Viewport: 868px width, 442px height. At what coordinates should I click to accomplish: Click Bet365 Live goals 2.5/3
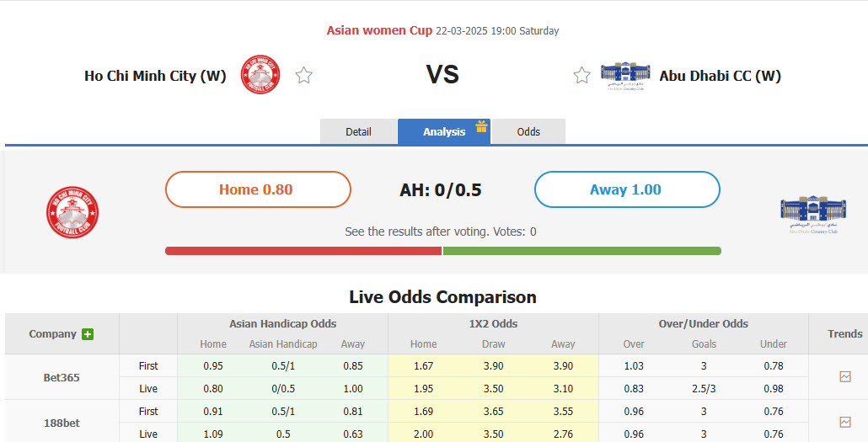[704, 388]
